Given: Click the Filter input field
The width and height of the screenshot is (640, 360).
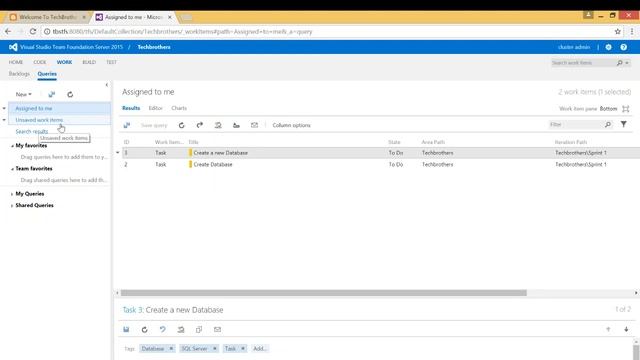Looking at the screenshot, I should (576, 124).
